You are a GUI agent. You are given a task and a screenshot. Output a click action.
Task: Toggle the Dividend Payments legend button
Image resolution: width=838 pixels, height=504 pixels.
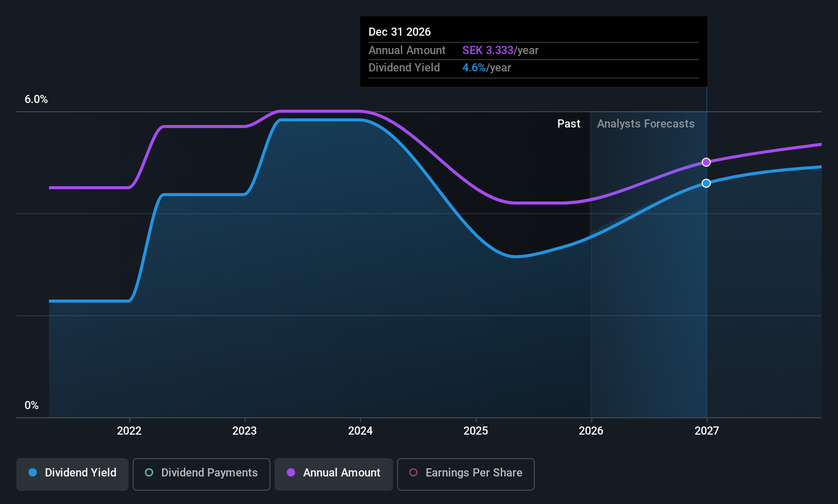point(202,474)
